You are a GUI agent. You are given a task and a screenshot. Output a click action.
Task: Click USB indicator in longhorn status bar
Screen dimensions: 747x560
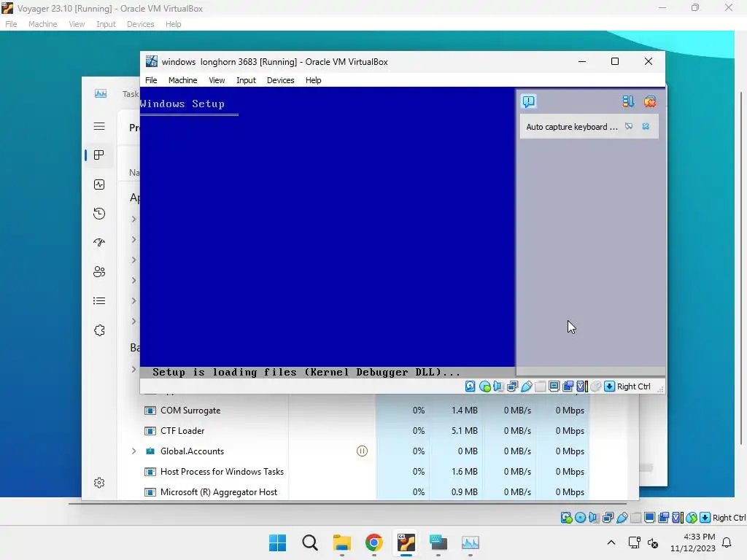click(527, 386)
